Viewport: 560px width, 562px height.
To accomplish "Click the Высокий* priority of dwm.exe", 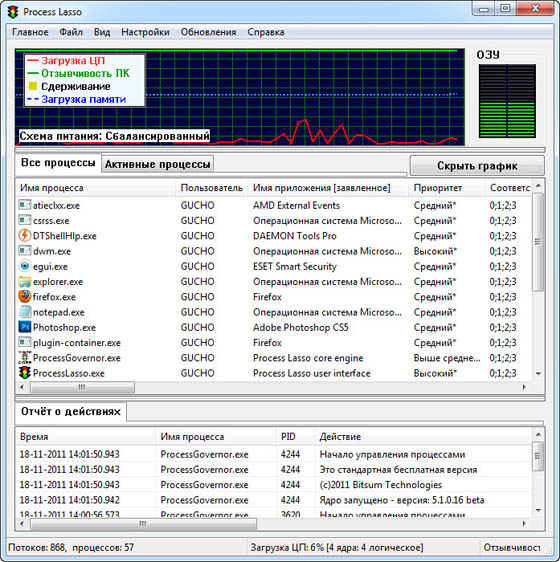I will (x=435, y=251).
